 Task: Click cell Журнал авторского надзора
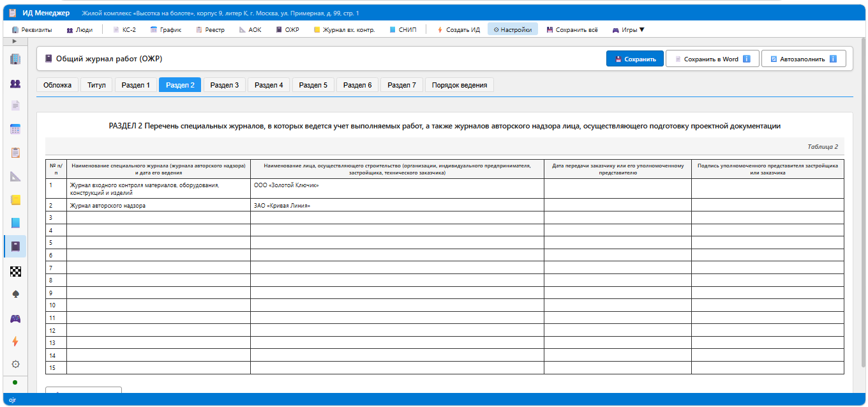[x=158, y=206]
